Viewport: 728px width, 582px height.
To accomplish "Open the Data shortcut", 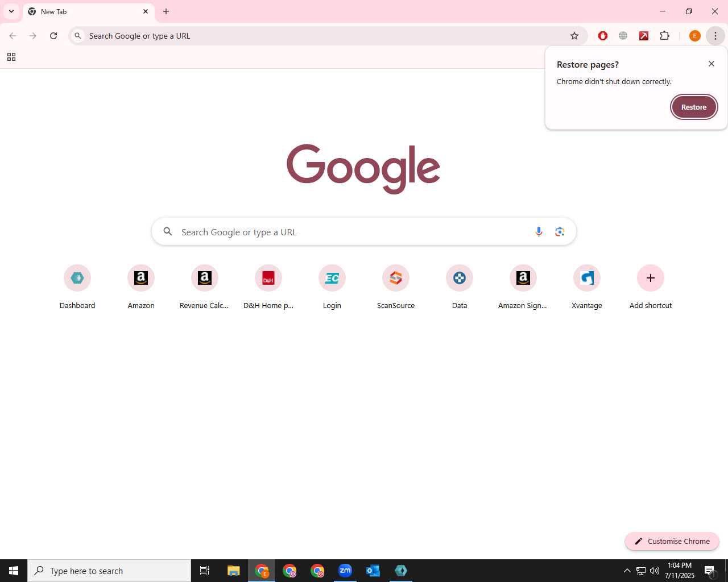I will tap(460, 288).
